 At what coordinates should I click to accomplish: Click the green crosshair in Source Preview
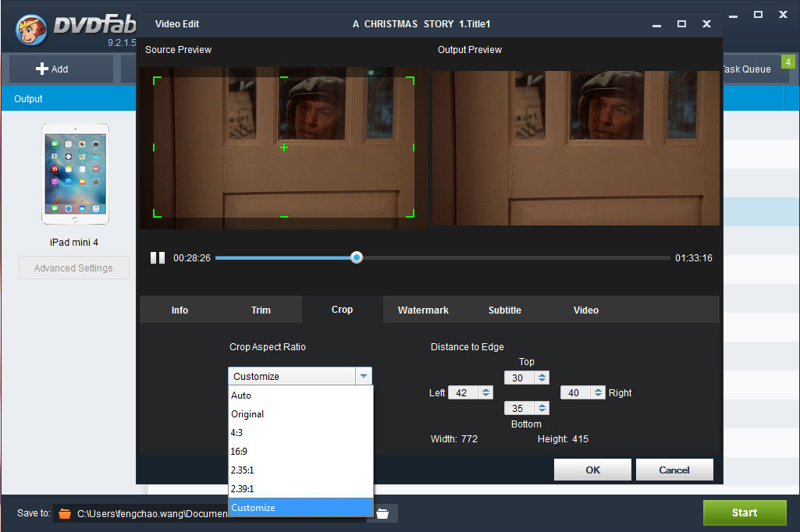pos(284,147)
